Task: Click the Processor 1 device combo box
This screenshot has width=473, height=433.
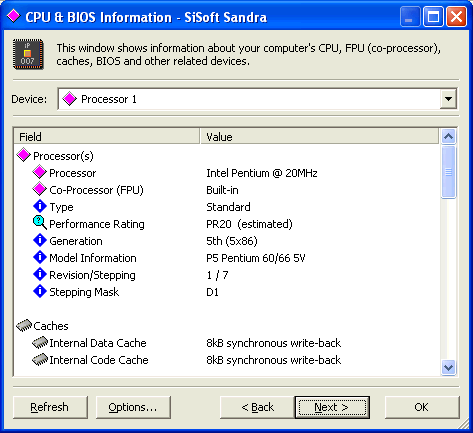Action: [x=257, y=99]
